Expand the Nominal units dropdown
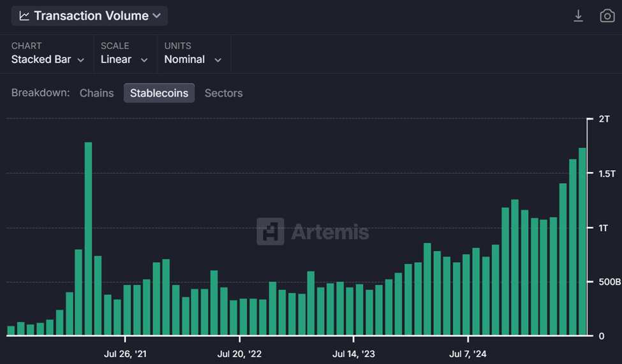The image size is (622, 364). (193, 59)
